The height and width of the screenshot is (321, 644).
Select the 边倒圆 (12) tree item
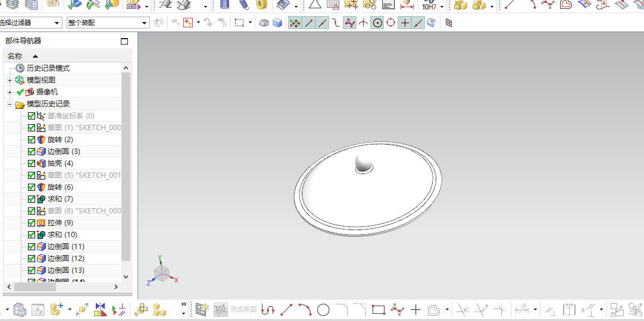coord(65,259)
